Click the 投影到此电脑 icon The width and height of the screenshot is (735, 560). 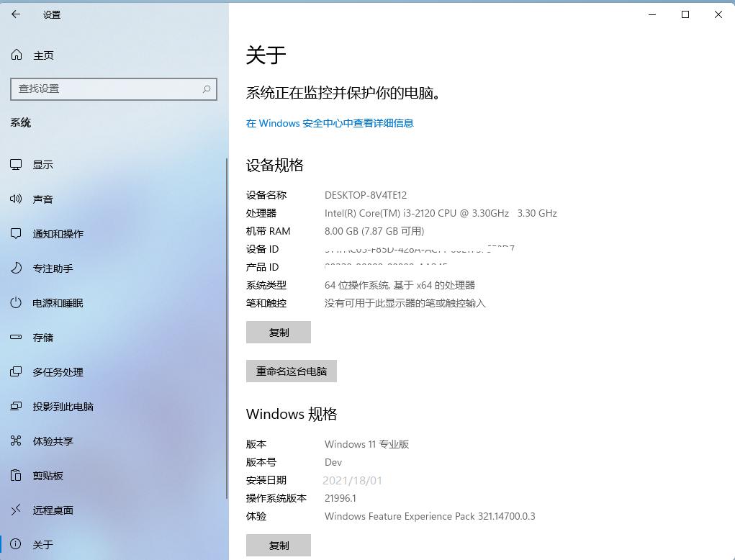click(x=16, y=406)
